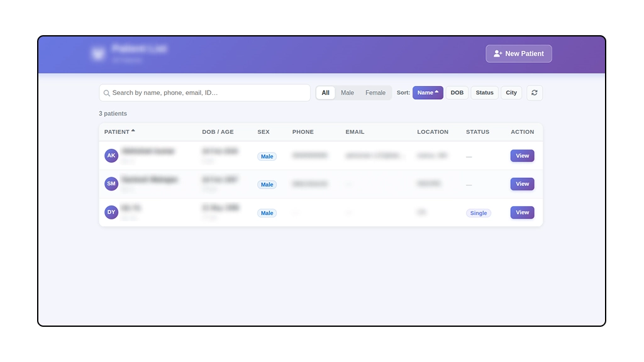The width and height of the screenshot is (644, 362).
Task: Click the '3 patients' count text
Action: pyautogui.click(x=113, y=114)
